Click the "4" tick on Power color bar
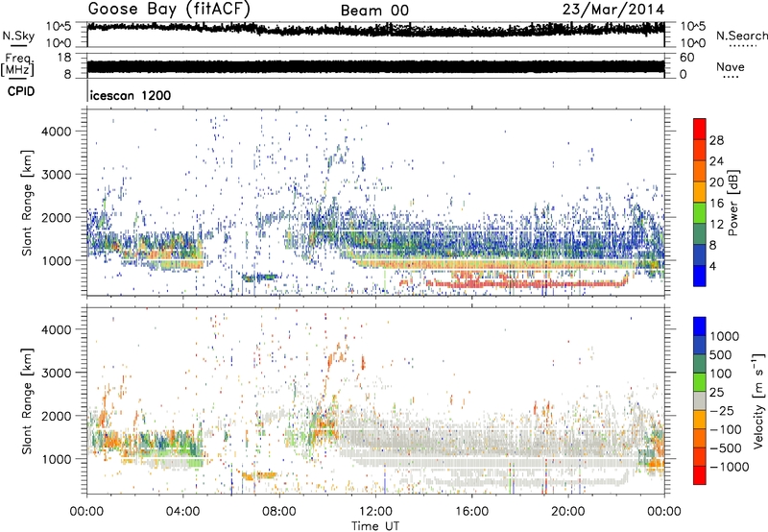 click(x=712, y=267)
